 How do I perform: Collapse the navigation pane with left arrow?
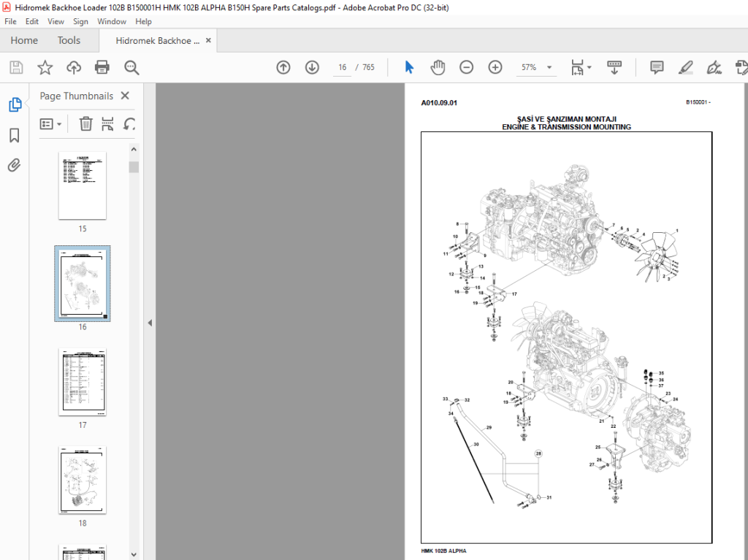coord(150,323)
